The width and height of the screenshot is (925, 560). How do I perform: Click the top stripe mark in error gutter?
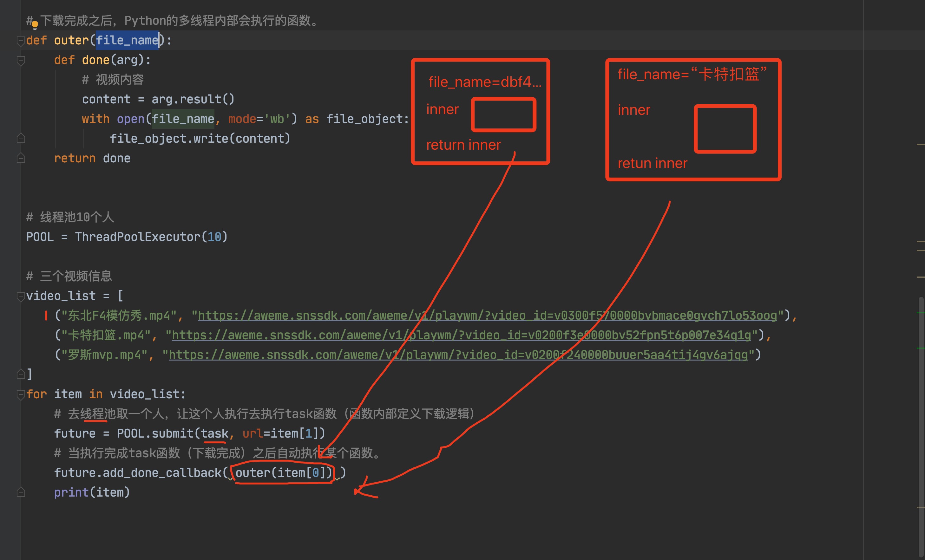[x=920, y=145]
